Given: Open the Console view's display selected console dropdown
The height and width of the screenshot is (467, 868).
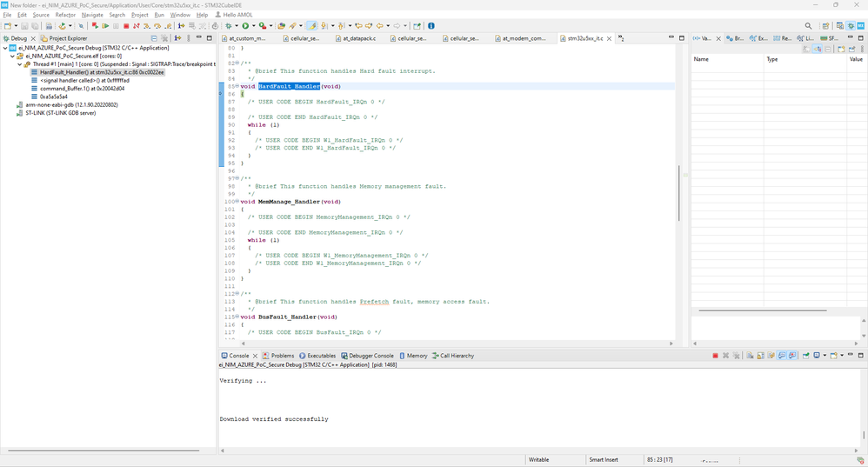Looking at the screenshot, I should click(x=825, y=355).
